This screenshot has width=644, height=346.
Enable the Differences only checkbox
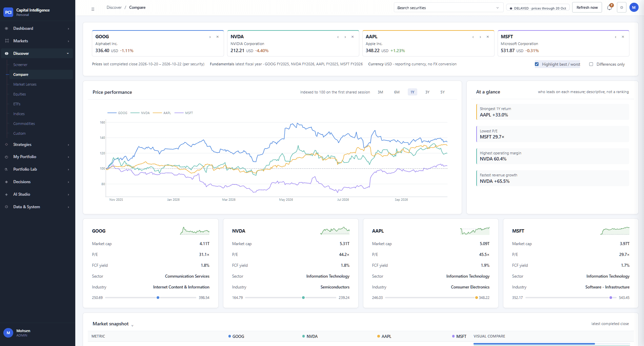[591, 64]
